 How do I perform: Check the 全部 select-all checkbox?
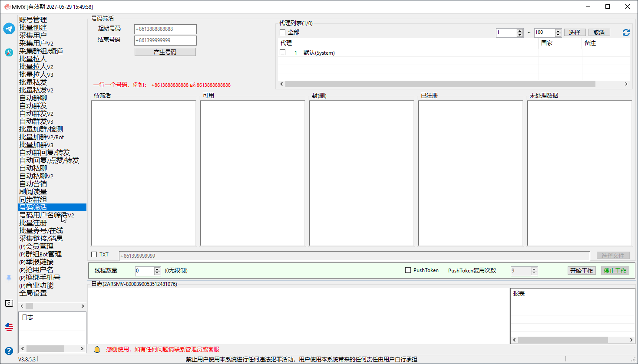click(x=283, y=33)
